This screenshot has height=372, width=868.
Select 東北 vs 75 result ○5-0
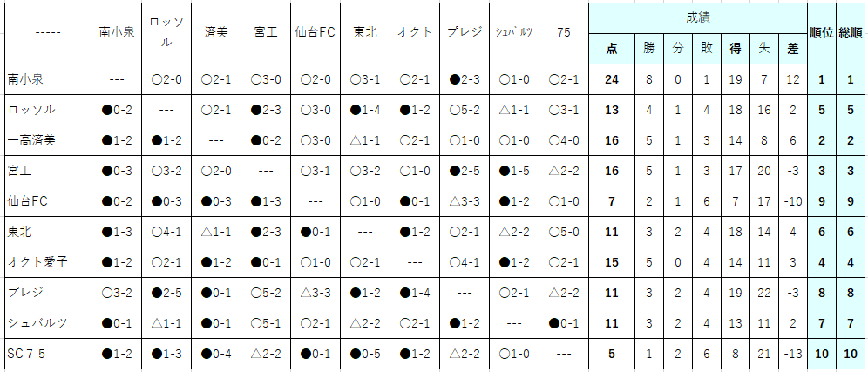point(564,232)
